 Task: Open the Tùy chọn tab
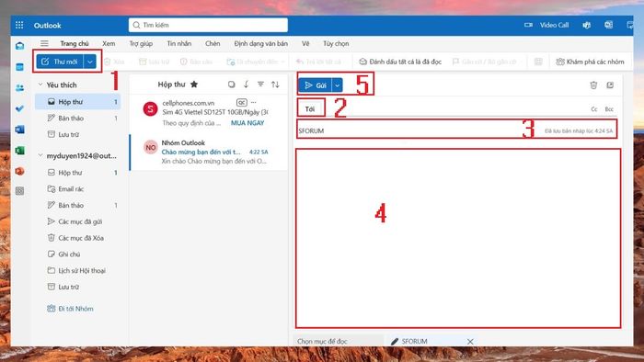[336, 43]
